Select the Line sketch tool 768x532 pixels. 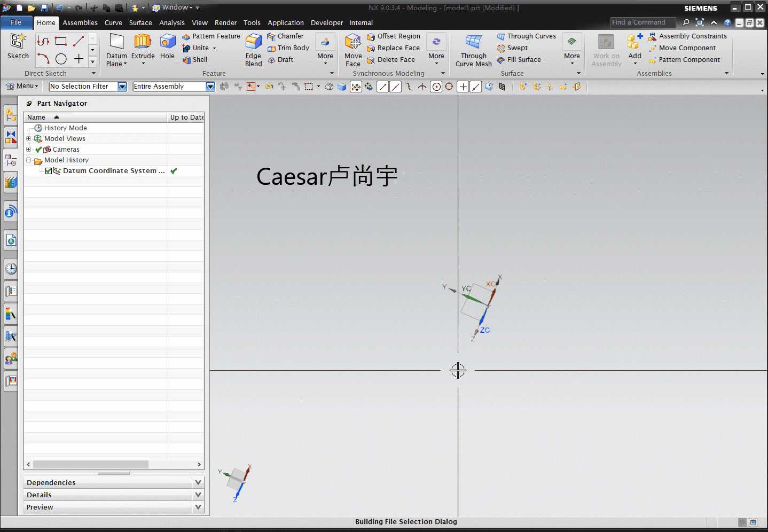tap(79, 41)
